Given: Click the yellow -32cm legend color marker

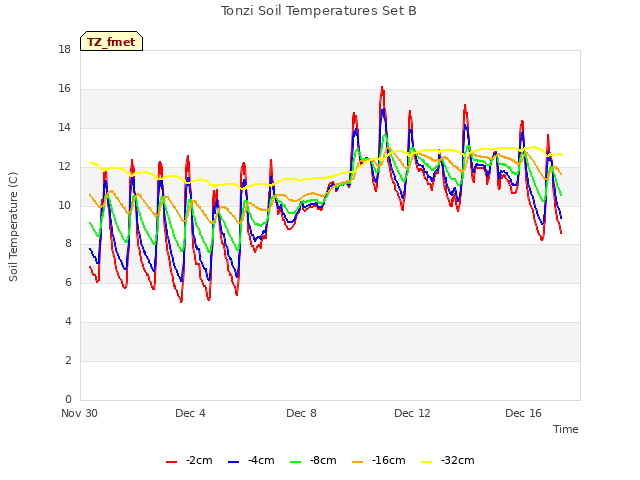Looking at the screenshot, I should point(426,462).
